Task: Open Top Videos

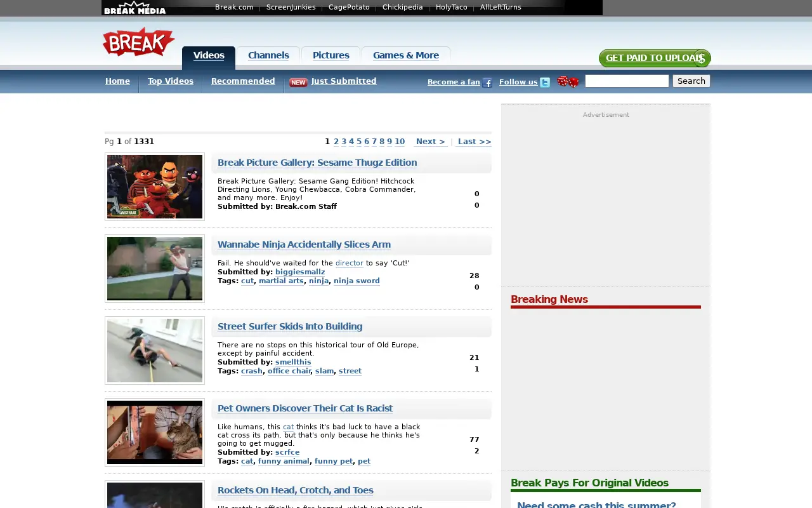Action: [171, 81]
